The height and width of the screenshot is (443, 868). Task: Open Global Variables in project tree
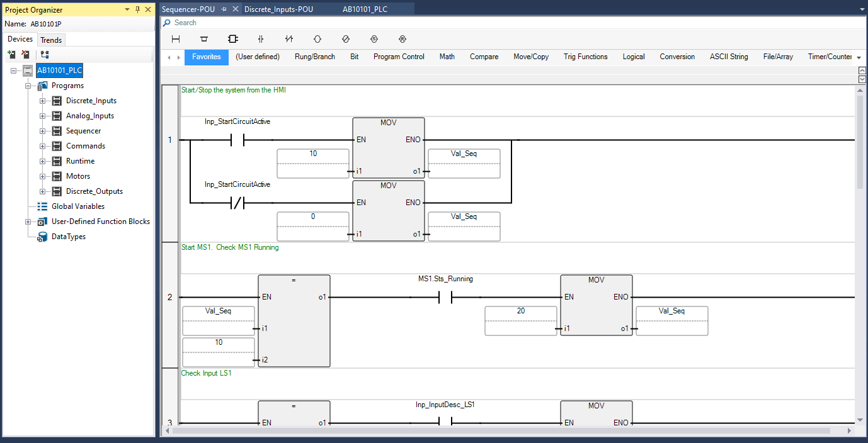click(x=78, y=206)
